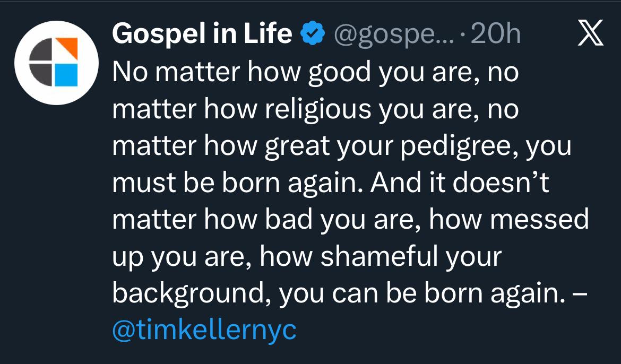Click the truncated @gospe... handle
Image resolution: width=621 pixels, height=364 pixels.
pyautogui.click(x=393, y=35)
